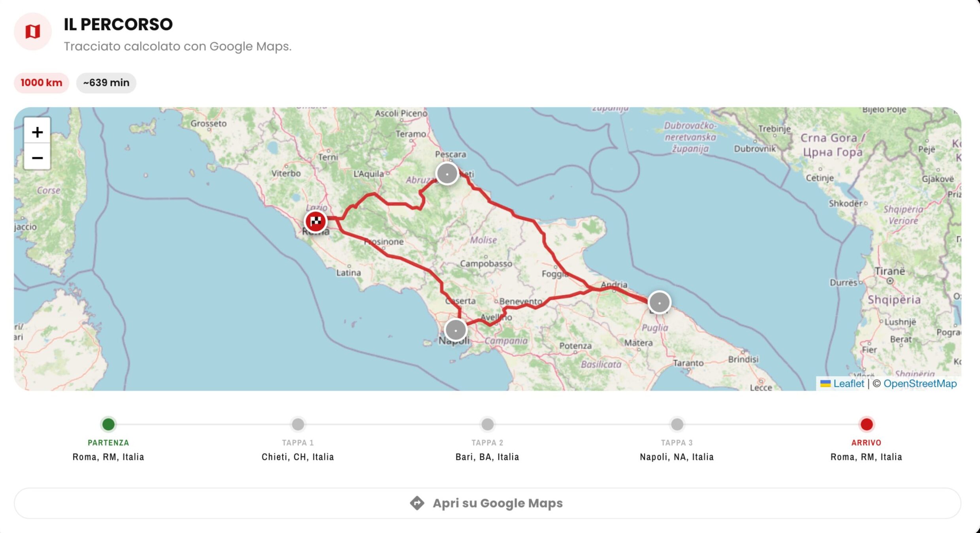Select the Chieti waypoint marker on map
Screen dimensions: 980x533
tap(447, 174)
